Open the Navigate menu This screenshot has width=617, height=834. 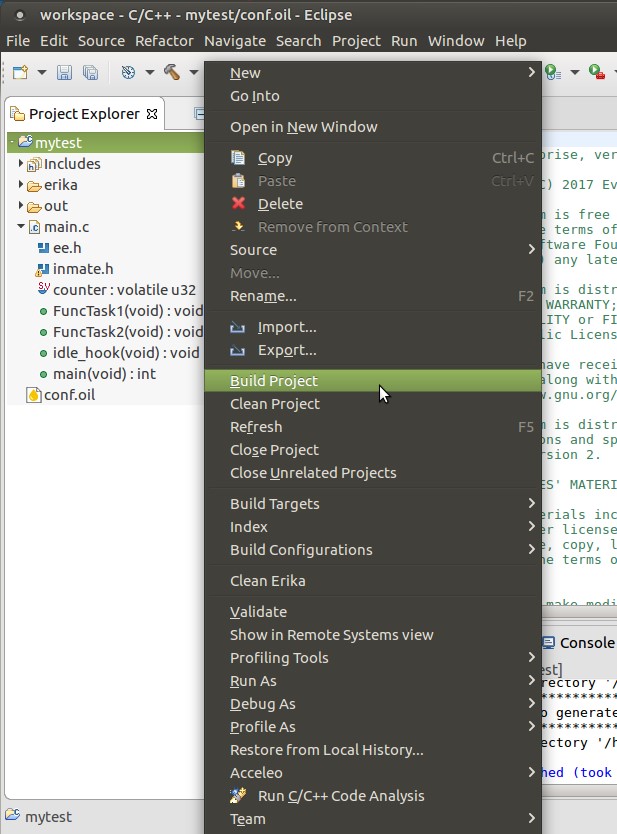235,41
